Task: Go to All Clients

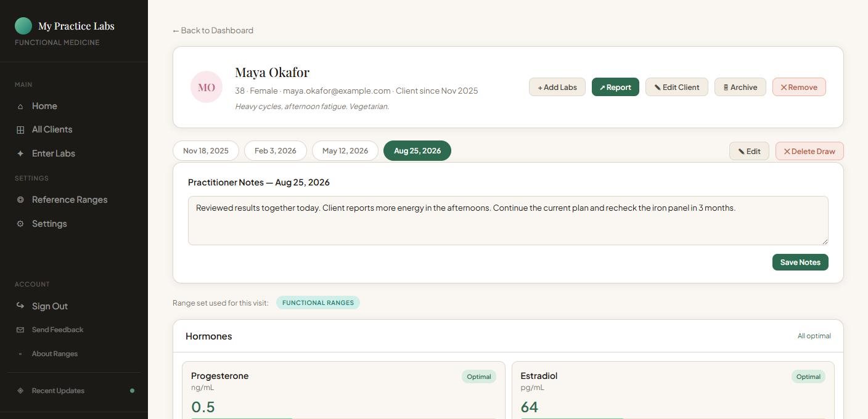Action: (x=74, y=129)
